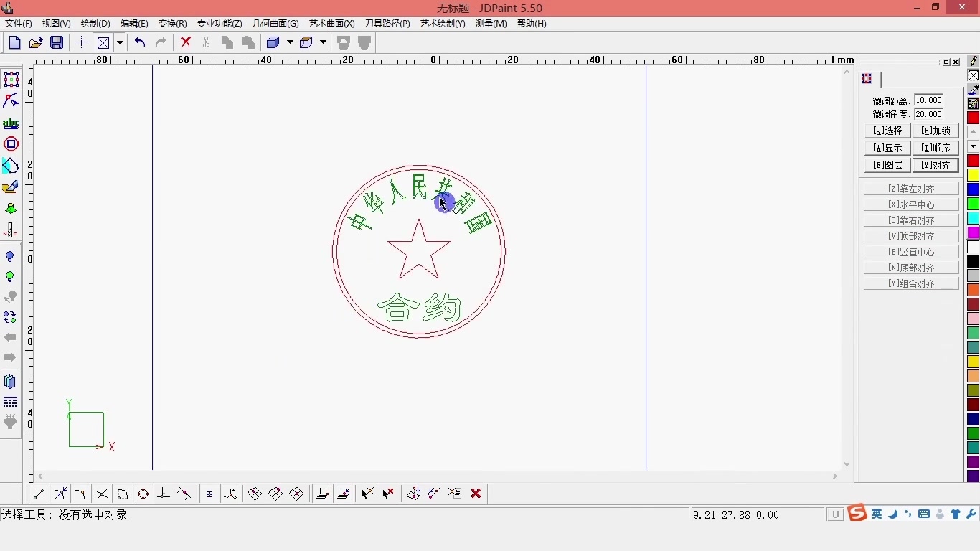
Task: Click the green light bulb icon
Action: (10, 277)
